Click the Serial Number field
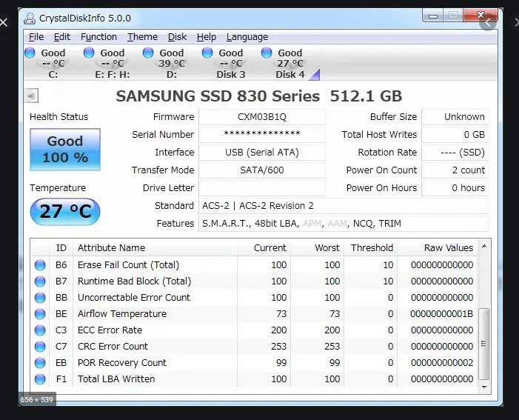Screen dimensions: 519x420 pyautogui.click(x=262, y=135)
